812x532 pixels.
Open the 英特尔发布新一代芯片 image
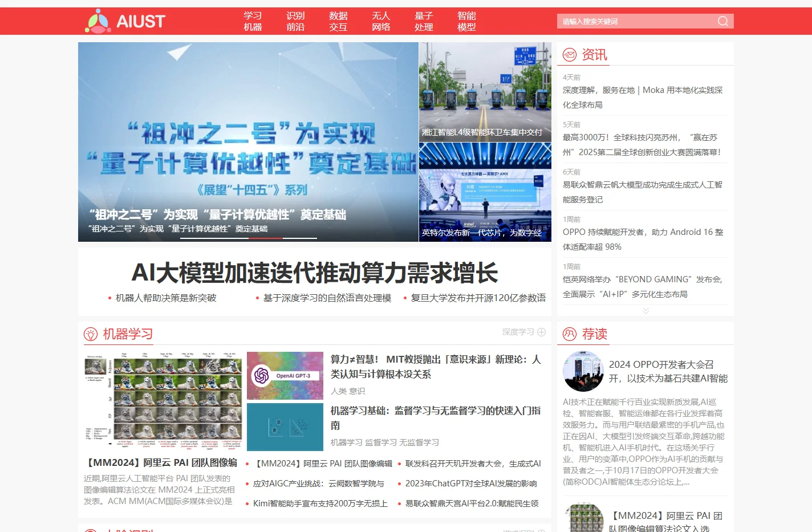click(x=485, y=192)
